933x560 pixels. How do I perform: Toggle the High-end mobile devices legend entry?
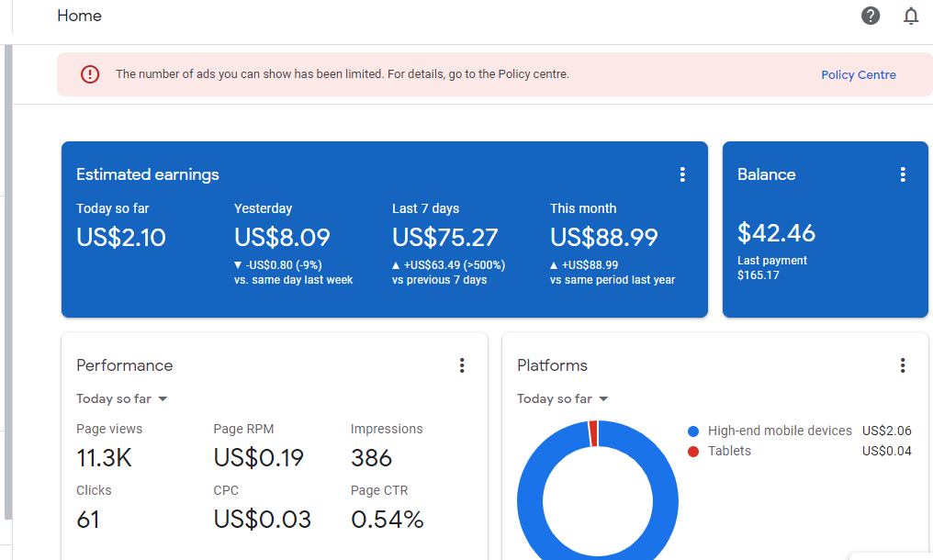(x=778, y=430)
